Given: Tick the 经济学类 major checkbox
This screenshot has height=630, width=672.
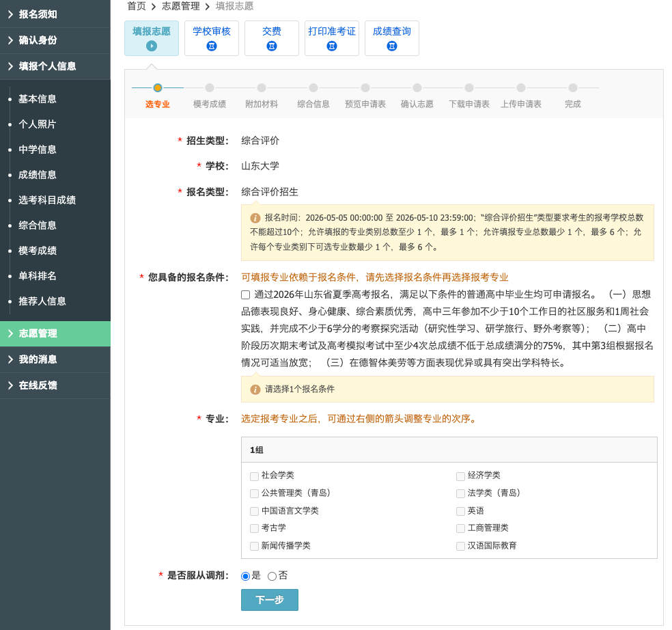Looking at the screenshot, I should pos(461,476).
